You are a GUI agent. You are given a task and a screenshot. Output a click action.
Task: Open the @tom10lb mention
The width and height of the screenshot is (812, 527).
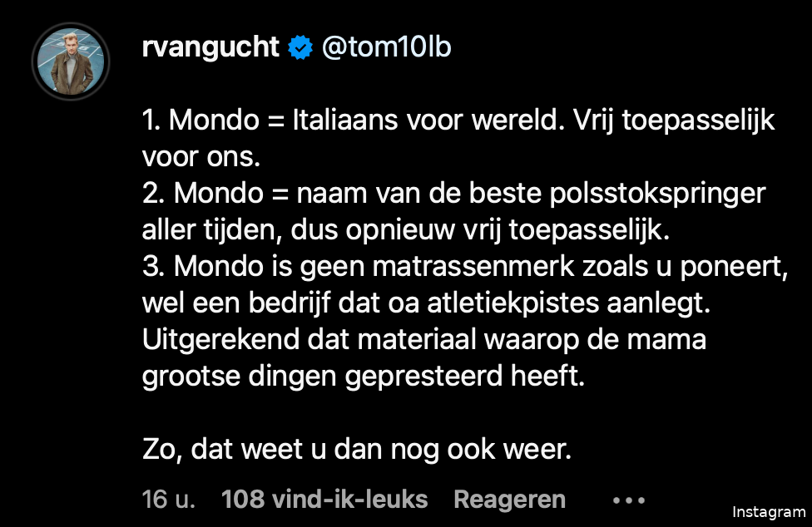pos(386,48)
